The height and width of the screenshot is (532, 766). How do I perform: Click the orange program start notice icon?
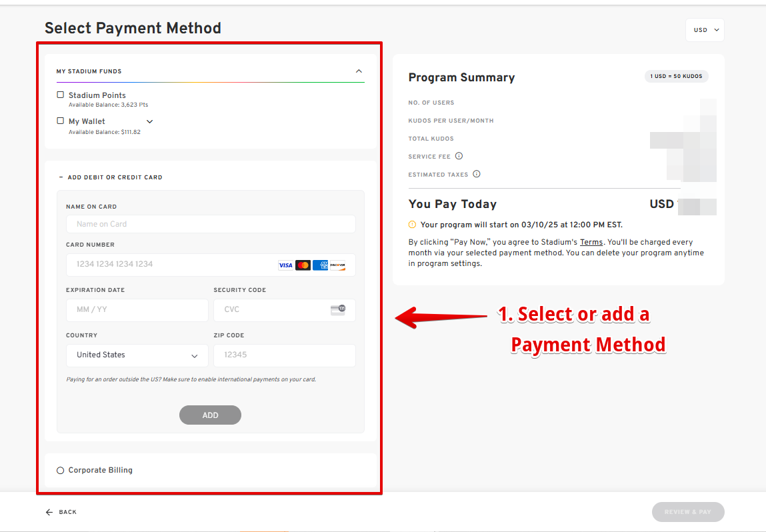click(412, 225)
